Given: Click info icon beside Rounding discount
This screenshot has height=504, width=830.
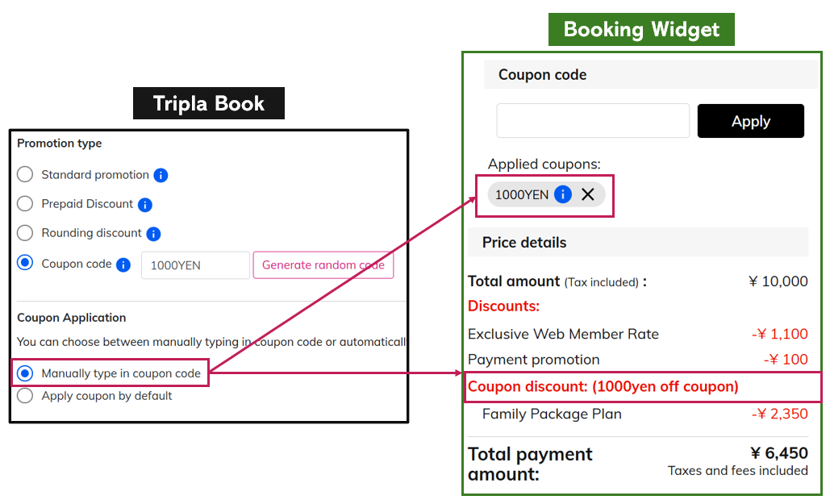Looking at the screenshot, I should click(x=153, y=234).
